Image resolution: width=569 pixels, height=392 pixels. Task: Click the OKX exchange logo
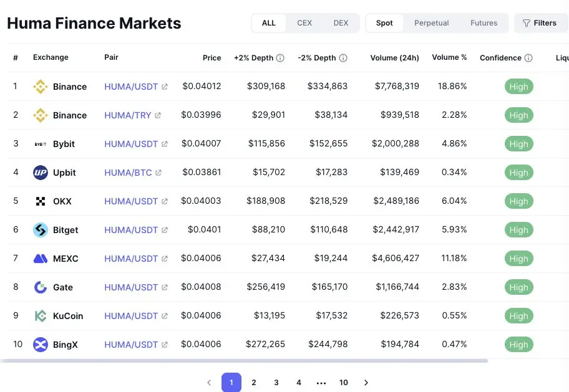point(41,201)
